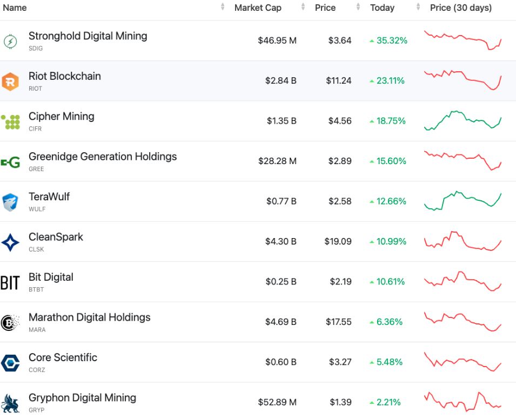This screenshot has height=420, width=516.
Task: Open the Bit Digital link
Action: point(51,277)
